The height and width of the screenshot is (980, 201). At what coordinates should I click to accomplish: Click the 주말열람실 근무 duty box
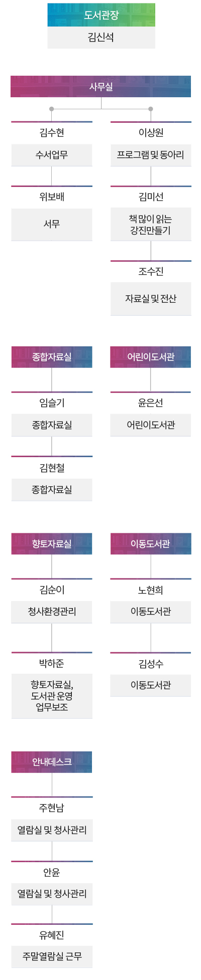coord(52,956)
